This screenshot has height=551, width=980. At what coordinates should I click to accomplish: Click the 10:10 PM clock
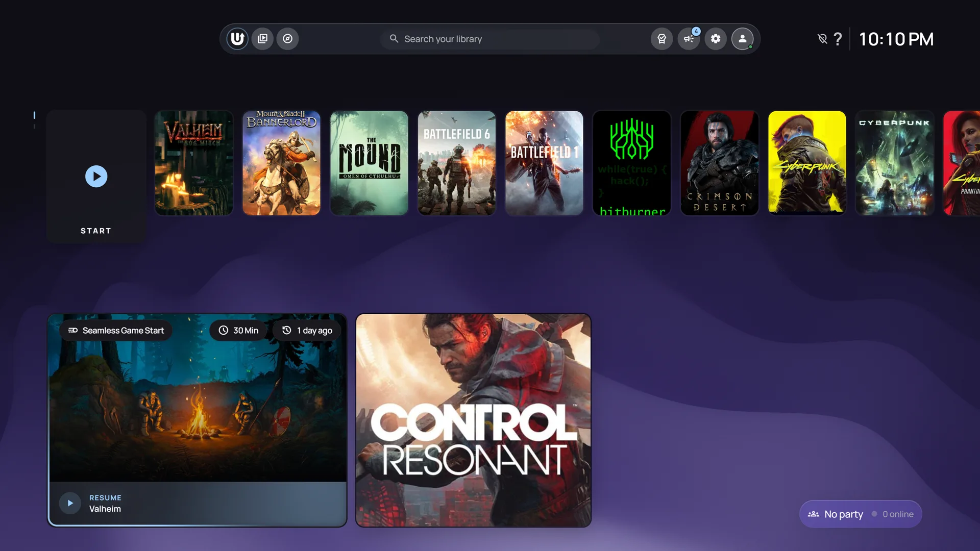(896, 39)
